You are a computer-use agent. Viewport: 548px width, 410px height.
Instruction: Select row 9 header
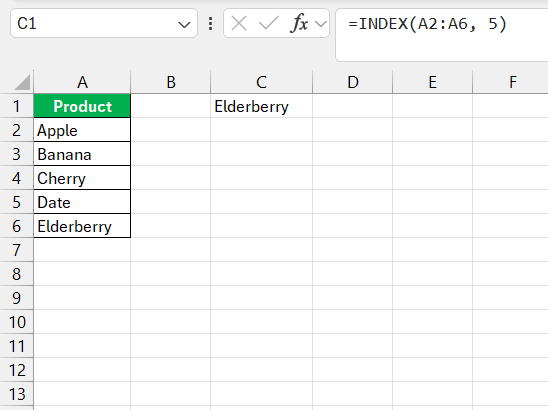16,298
